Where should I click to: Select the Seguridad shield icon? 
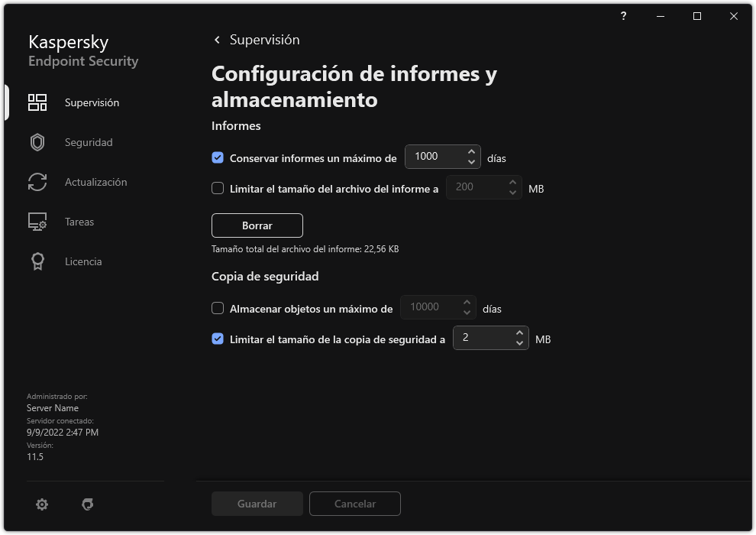[37, 142]
